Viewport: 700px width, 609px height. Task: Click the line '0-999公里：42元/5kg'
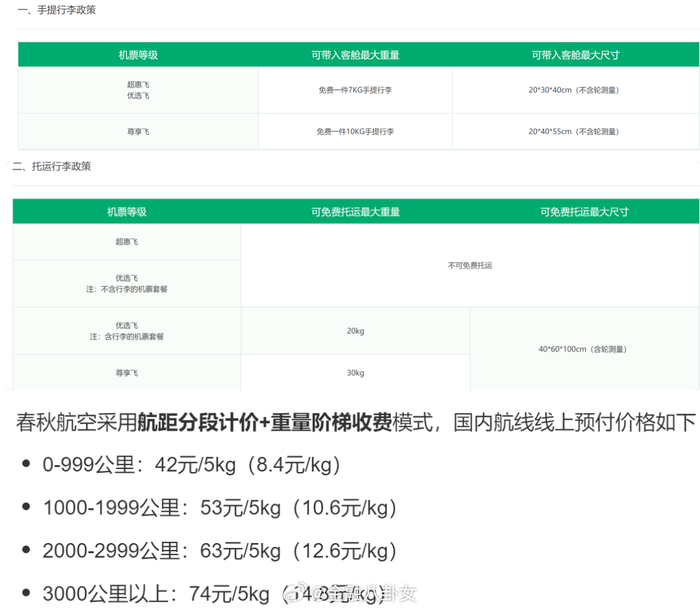point(192,465)
